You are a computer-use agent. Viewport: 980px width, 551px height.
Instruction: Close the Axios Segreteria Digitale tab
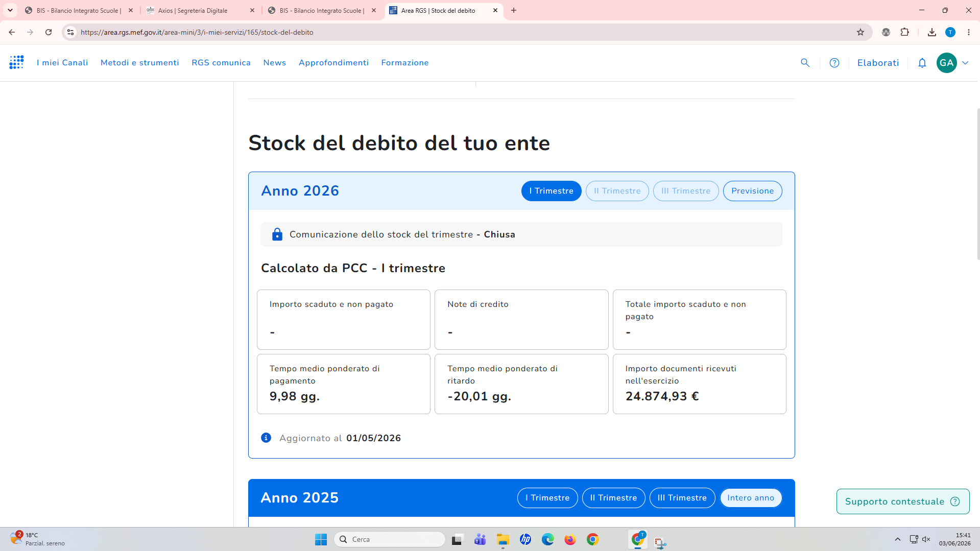pos(252,10)
